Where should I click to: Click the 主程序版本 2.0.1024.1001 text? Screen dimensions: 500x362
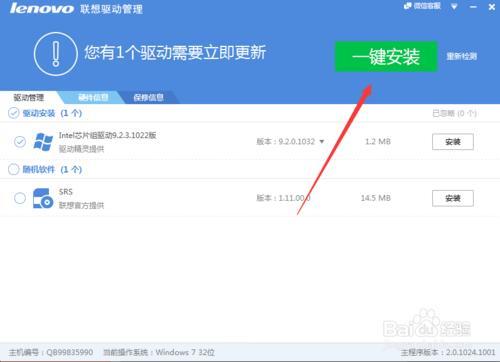(x=448, y=352)
